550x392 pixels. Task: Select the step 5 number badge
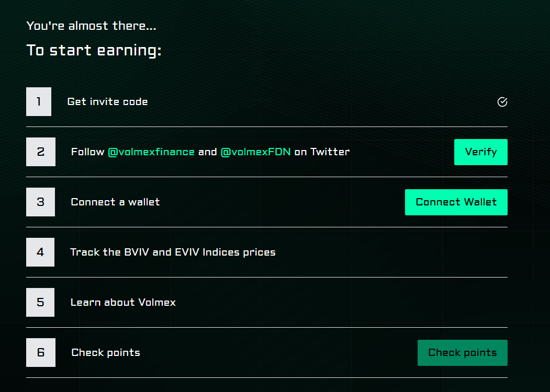coord(40,302)
